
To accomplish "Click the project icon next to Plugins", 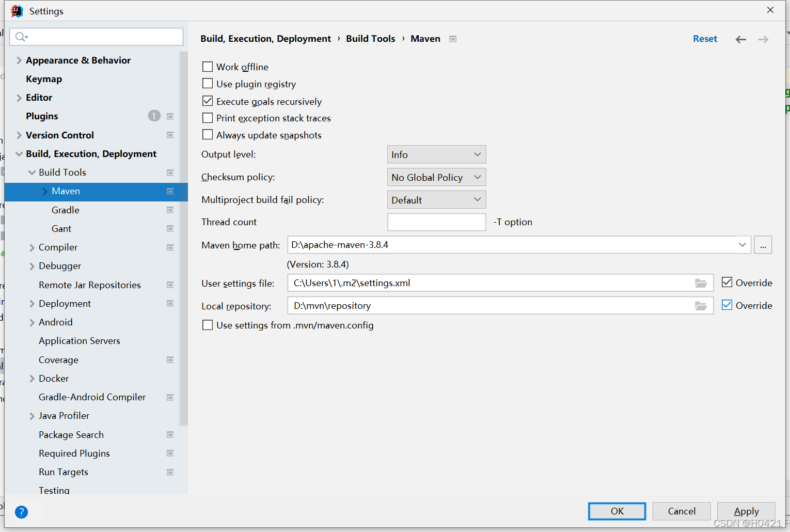I will [x=170, y=116].
